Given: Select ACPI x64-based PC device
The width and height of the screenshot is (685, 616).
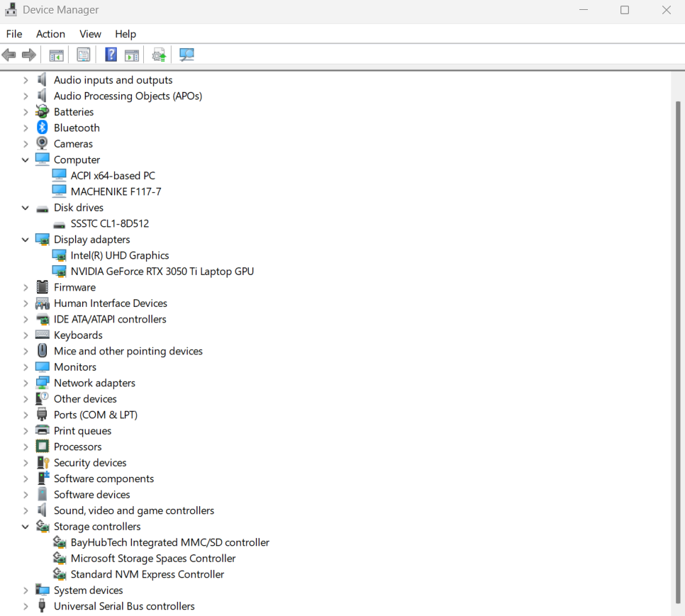Looking at the screenshot, I should click(x=113, y=176).
